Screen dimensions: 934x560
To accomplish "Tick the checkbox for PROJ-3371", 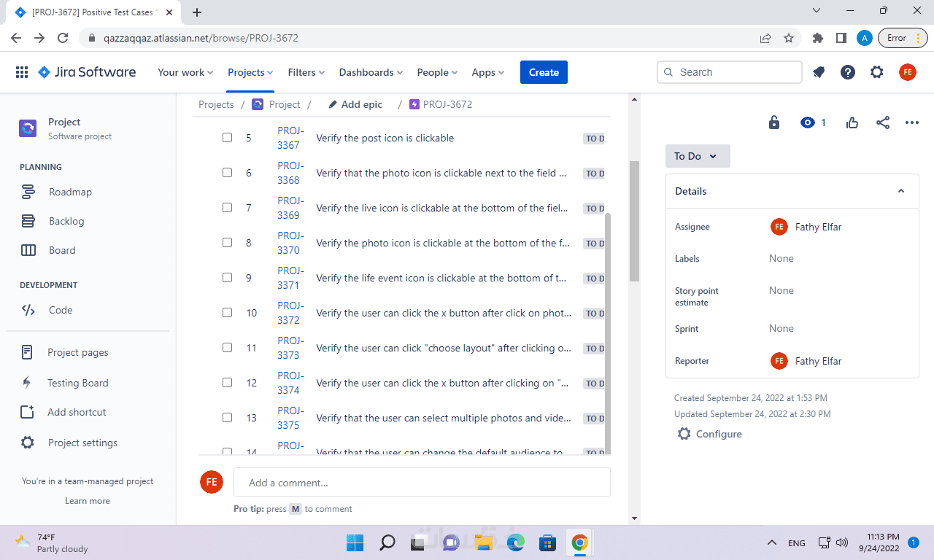I will coord(228,278).
